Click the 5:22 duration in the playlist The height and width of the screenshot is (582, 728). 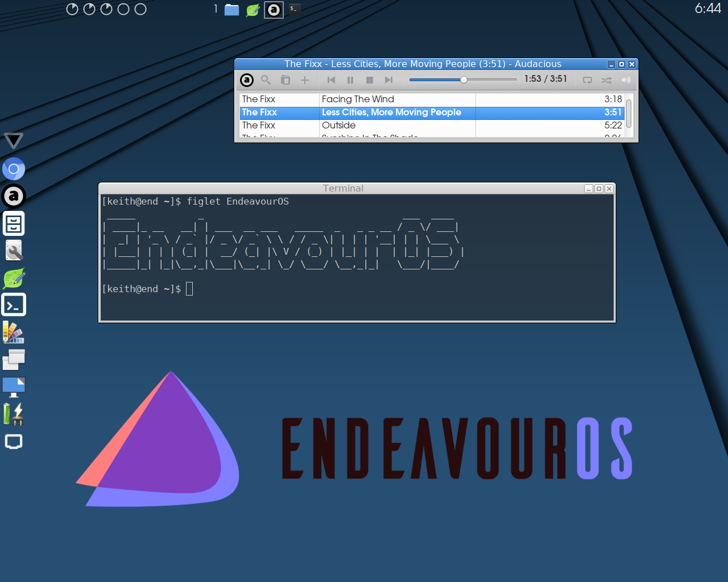(613, 126)
